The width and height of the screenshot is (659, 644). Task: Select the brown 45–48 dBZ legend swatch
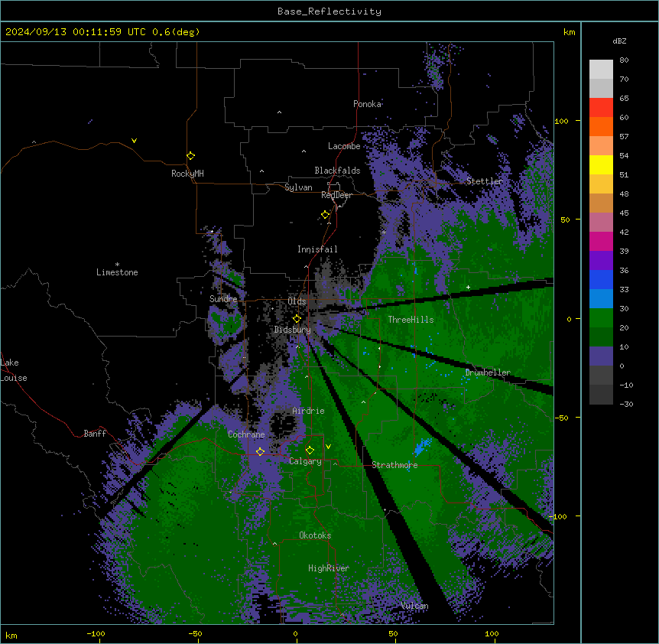(x=601, y=203)
